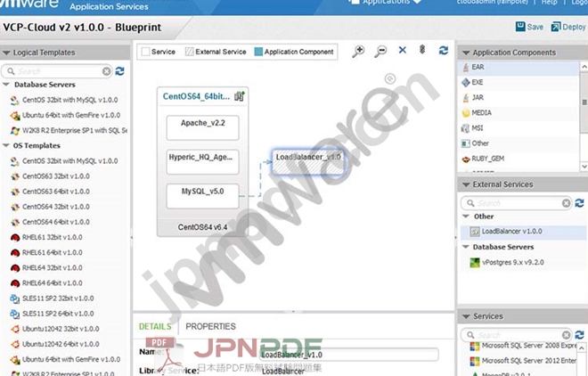Select the JAR application component
Viewport: 588px width, 376px height.
[519, 97]
